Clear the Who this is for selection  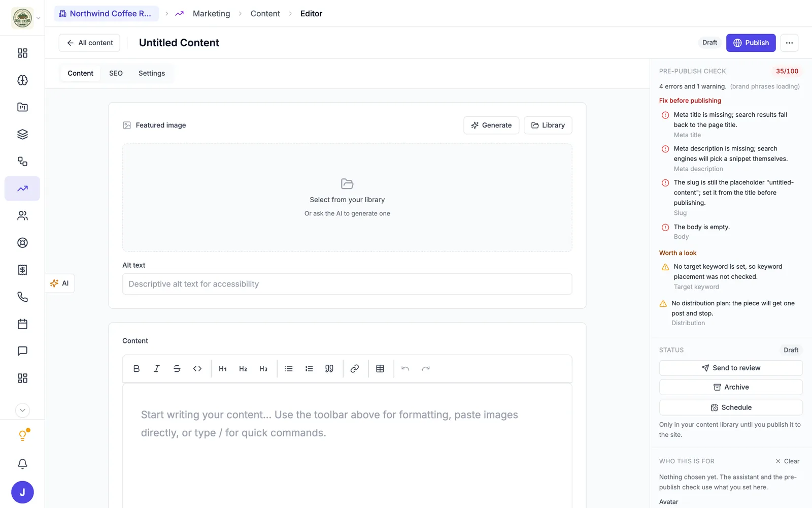click(787, 461)
